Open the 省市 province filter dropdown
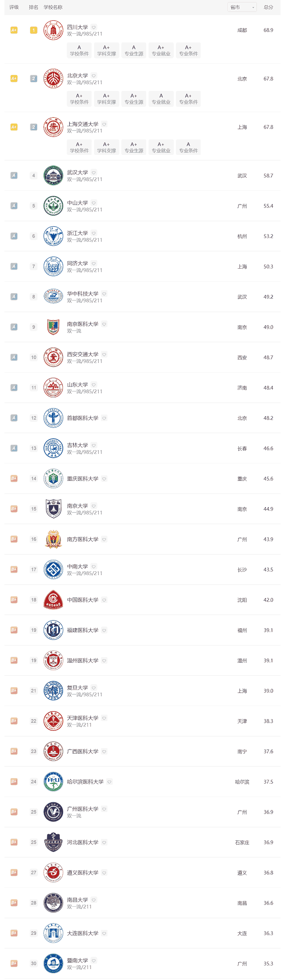Screen dimensions: 285x980 pyautogui.click(x=242, y=7)
